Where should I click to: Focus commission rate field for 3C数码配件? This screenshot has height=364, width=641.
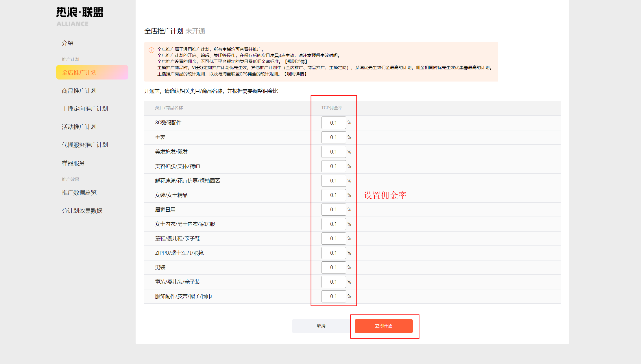333,123
